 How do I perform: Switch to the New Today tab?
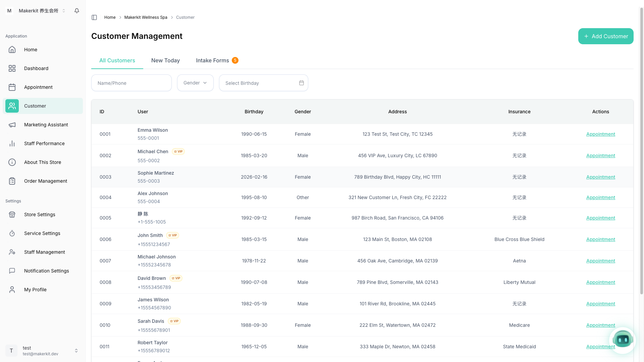tap(165, 60)
